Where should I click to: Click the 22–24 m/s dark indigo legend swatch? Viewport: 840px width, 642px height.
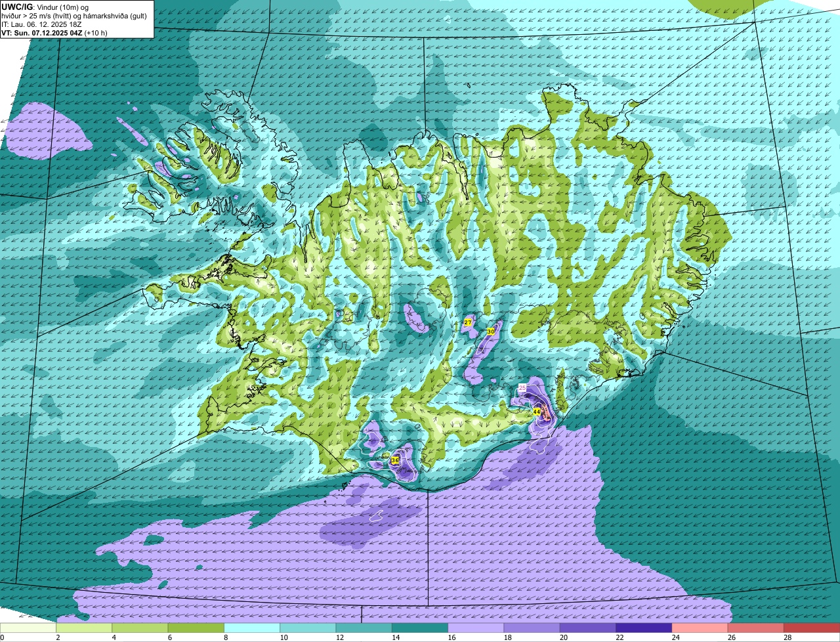[x=644, y=628]
